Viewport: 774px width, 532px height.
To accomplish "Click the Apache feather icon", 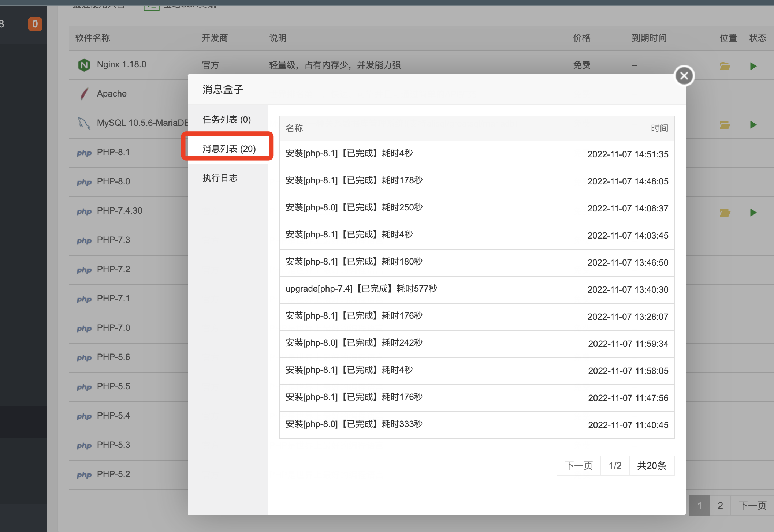I will [x=84, y=94].
